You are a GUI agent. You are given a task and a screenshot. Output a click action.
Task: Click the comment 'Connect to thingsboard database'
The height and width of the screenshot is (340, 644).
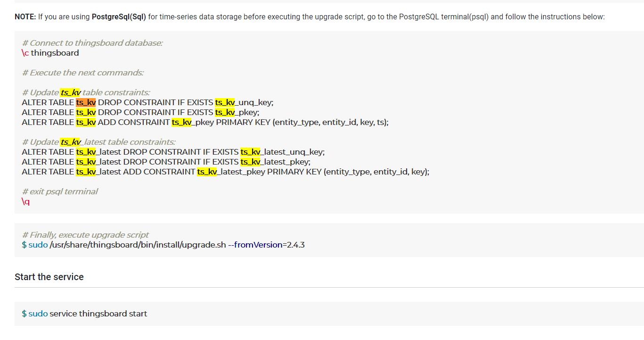coord(92,43)
